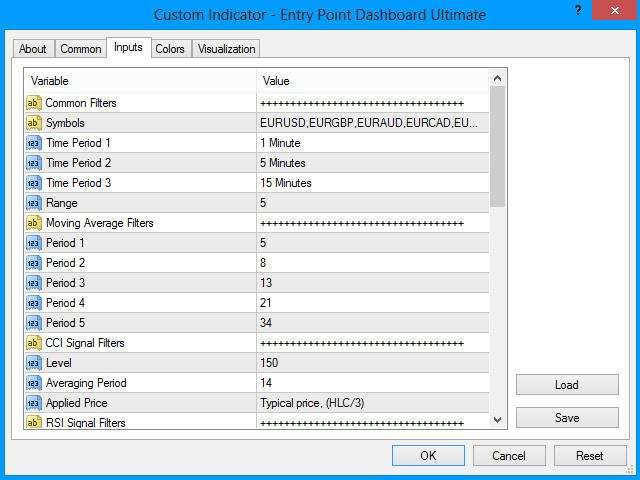The image size is (640, 480).
Task: Select the 'Range' variable name
Action: click(x=62, y=203)
